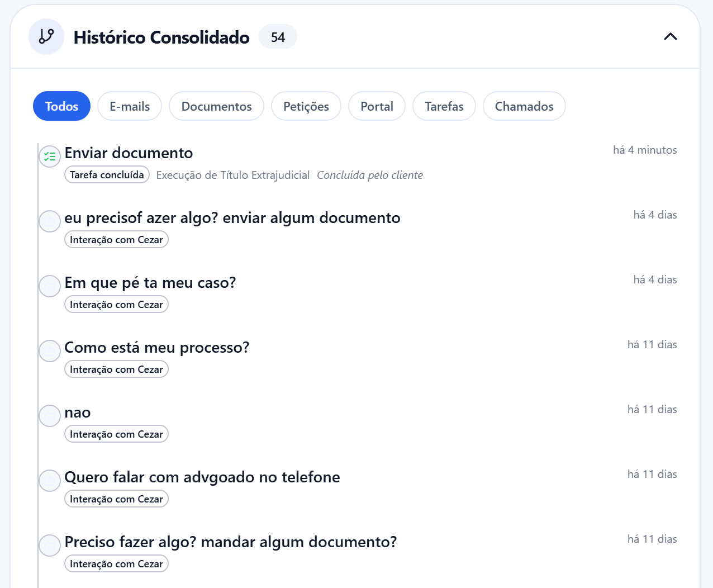This screenshot has width=713, height=588.
Task: Click bot icon beside the 'nao' entry
Action: pyautogui.click(x=50, y=416)
